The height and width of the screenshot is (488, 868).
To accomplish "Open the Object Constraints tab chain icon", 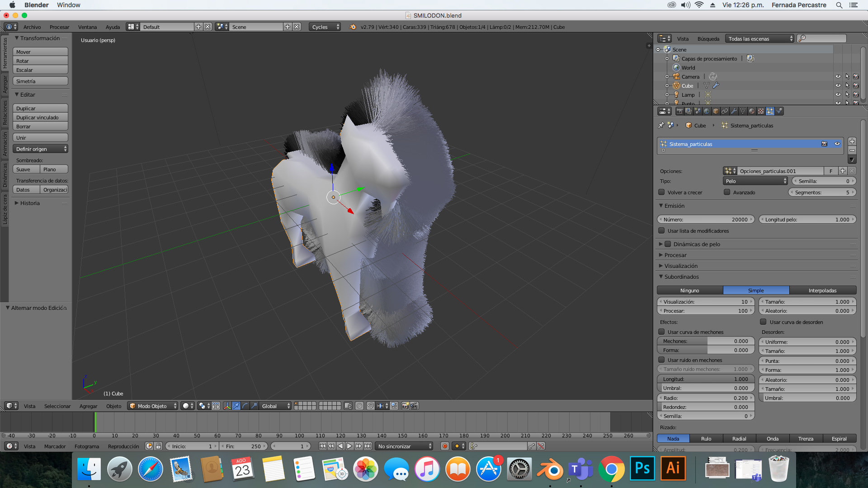I will coord(725,111).
